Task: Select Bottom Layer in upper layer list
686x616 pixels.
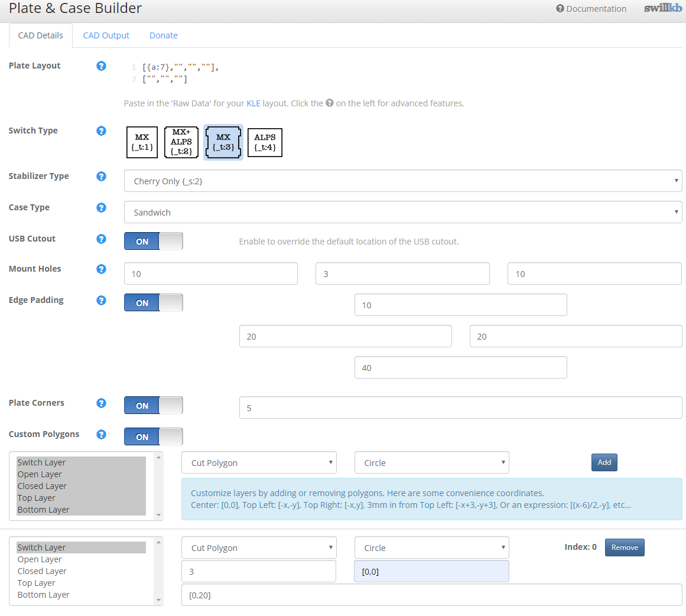Action: click(81, 510)
